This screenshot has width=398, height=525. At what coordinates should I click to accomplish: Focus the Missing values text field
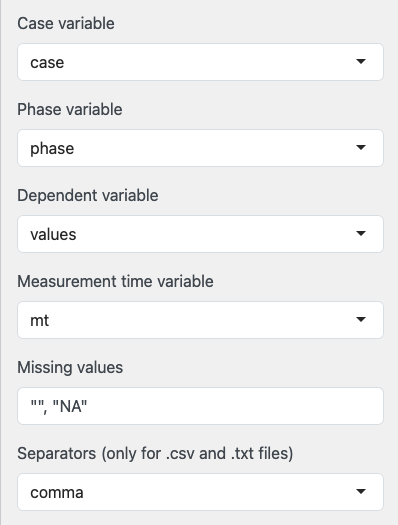(200, 406)
